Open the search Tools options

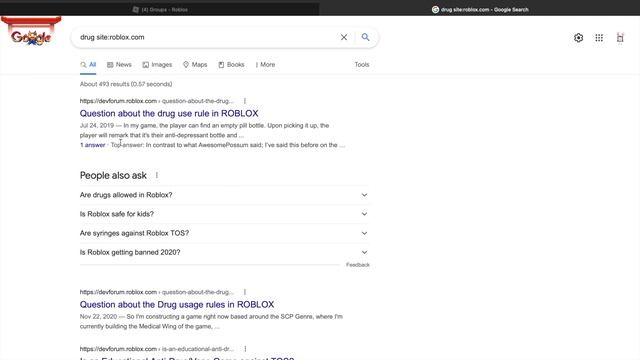[362, 65]
